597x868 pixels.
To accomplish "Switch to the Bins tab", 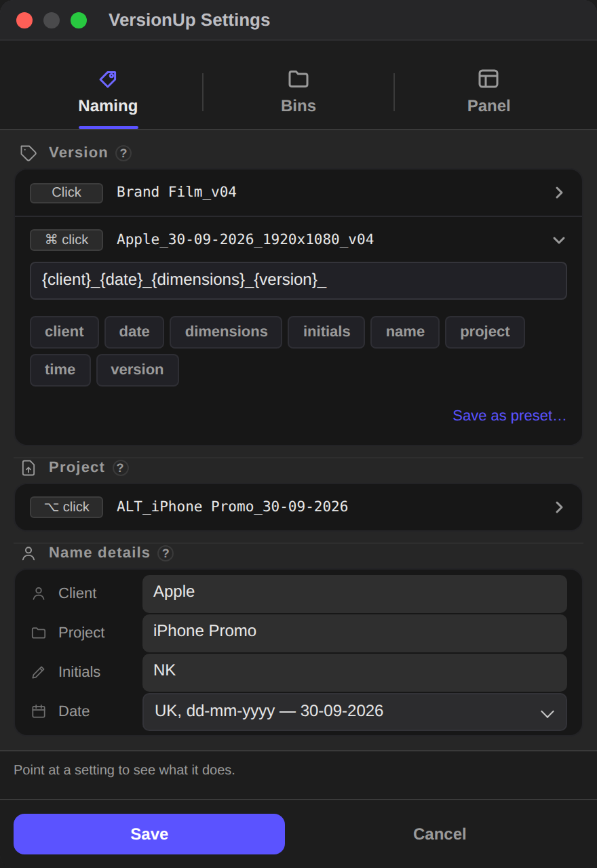I will (x=298, y=91).
